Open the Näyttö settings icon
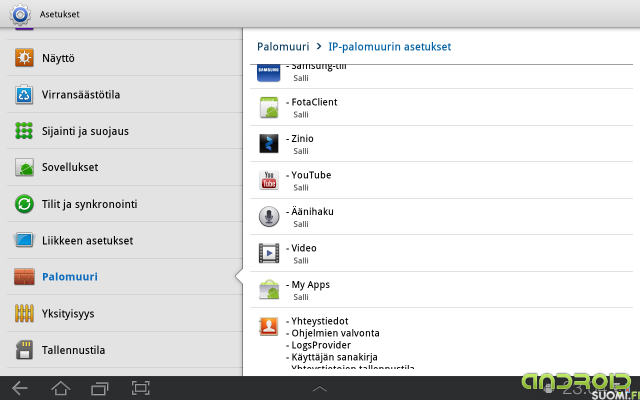 [24, 58]
